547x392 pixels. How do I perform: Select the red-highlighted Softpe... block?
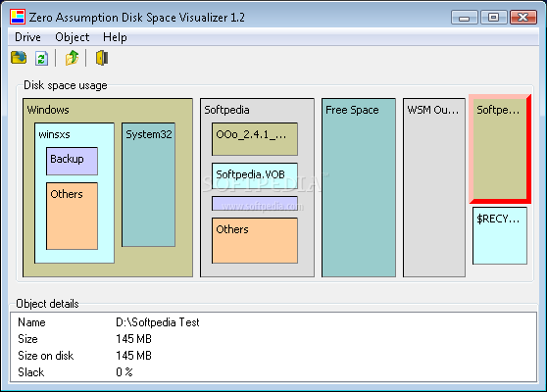tap(500, 149)
